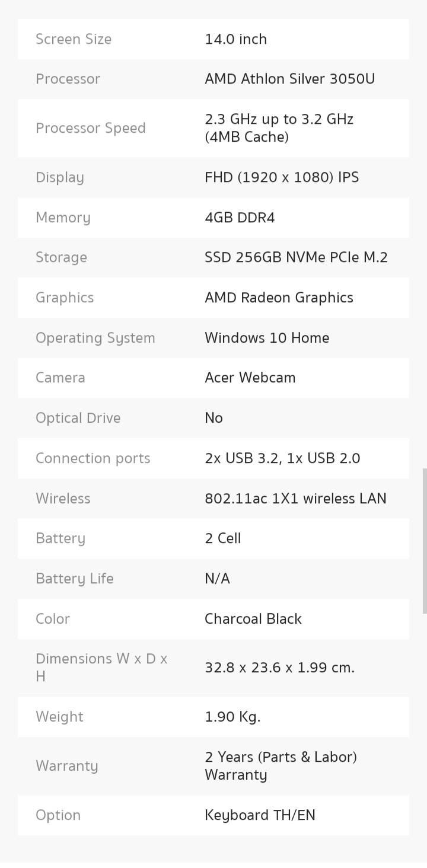Image resolution: width=427 pixels, height=868 pixels.
Task: Select the AMD Athlon Silver 3050U text
Action: coord(289,79)
